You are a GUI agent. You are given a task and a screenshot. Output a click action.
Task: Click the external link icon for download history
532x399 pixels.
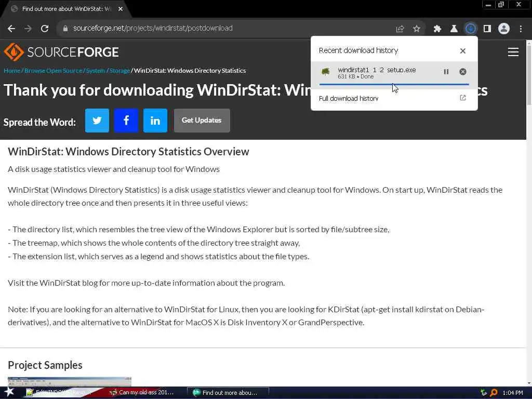463,98
